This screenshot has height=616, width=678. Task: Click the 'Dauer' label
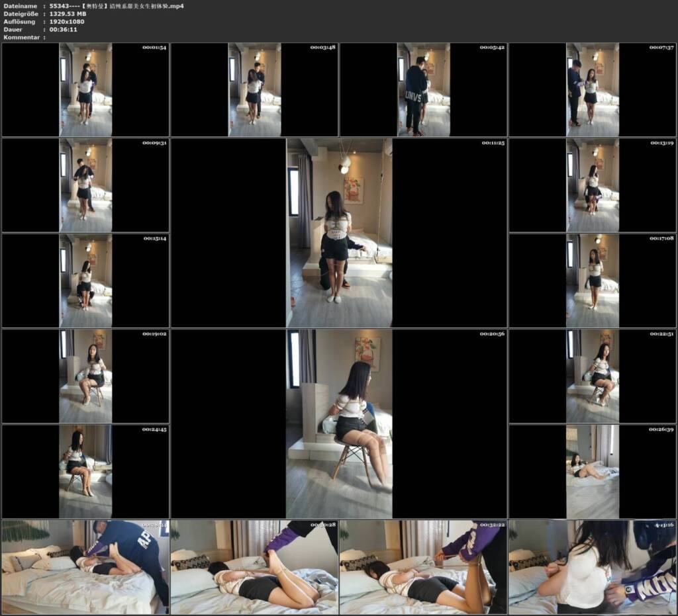click(13, 29)
